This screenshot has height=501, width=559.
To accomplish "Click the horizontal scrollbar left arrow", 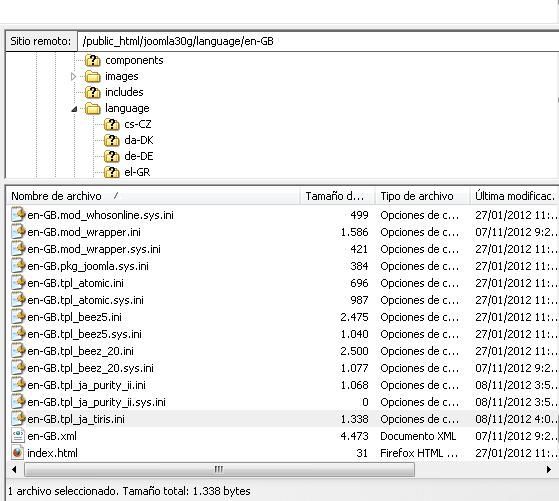I will pyautogui.click(x=14, y=470).
